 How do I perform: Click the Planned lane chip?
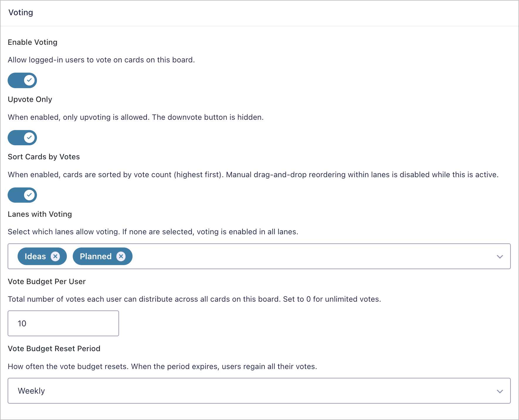(96, 256)
